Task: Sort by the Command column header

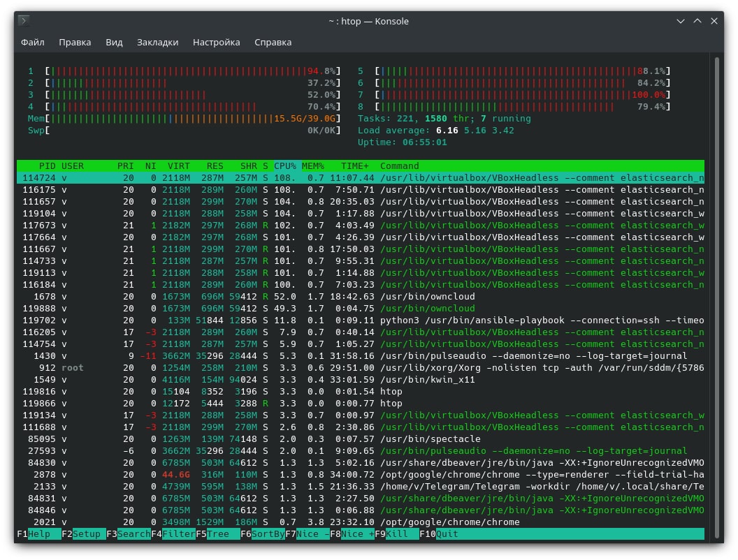Action: pos(400,166)
